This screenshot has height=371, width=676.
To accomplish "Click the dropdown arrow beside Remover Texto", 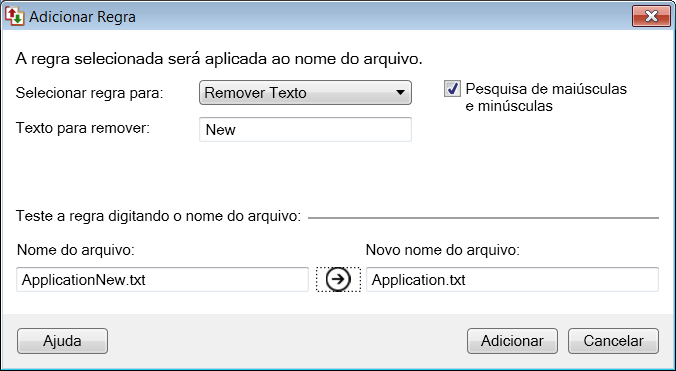I will (400, 93).
